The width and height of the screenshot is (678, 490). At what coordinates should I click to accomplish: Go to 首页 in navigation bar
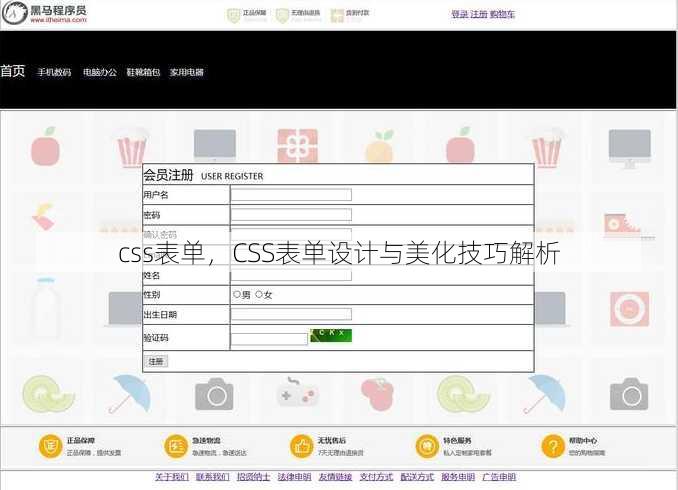13,70
